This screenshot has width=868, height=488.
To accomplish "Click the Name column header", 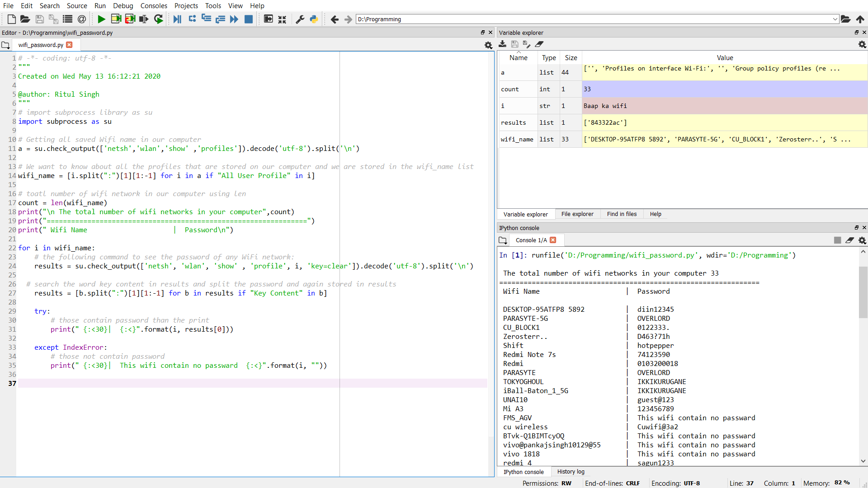I will point(518,58).
